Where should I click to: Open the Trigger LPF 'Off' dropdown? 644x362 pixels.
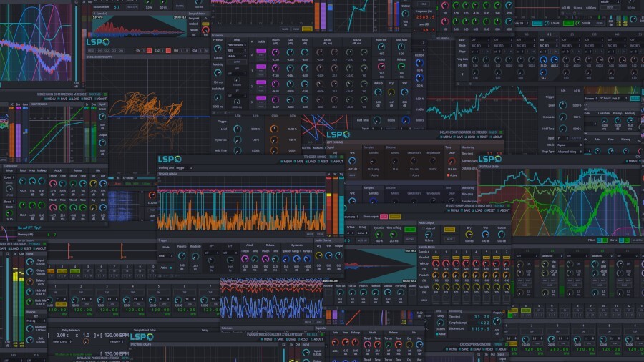point(230,253)
